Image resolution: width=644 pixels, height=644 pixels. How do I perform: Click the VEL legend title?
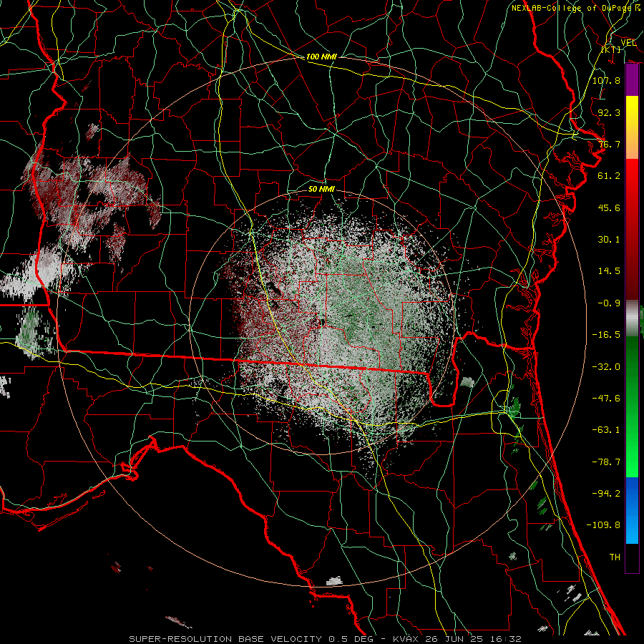[628, 43]
